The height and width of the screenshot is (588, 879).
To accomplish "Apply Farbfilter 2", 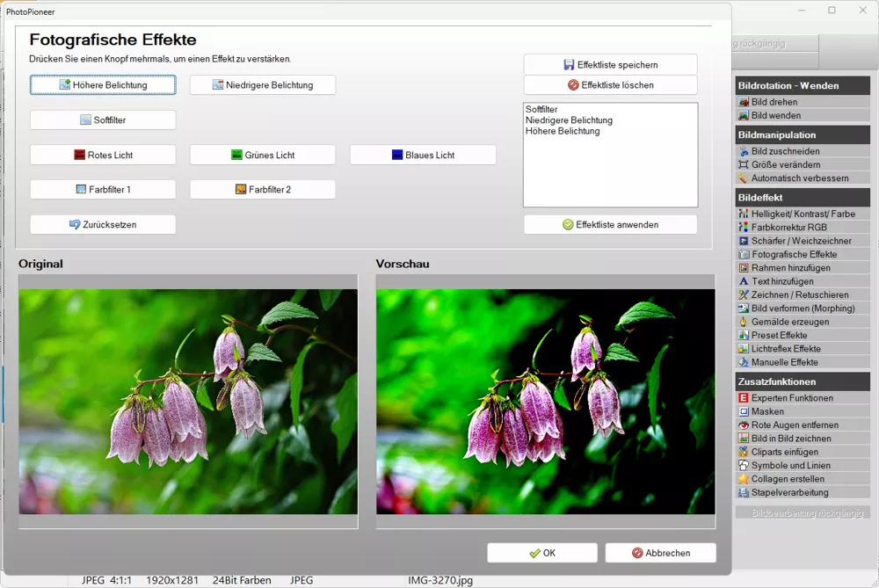I will coord(263,190).
